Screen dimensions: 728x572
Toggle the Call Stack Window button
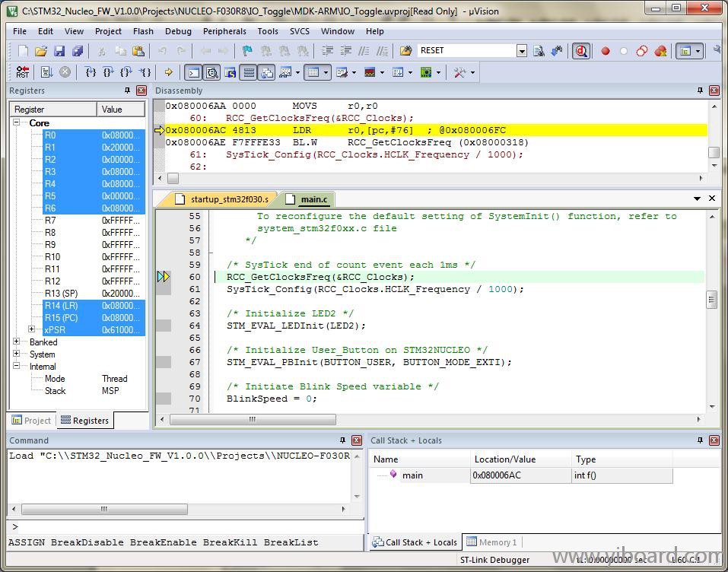(266, 73)
